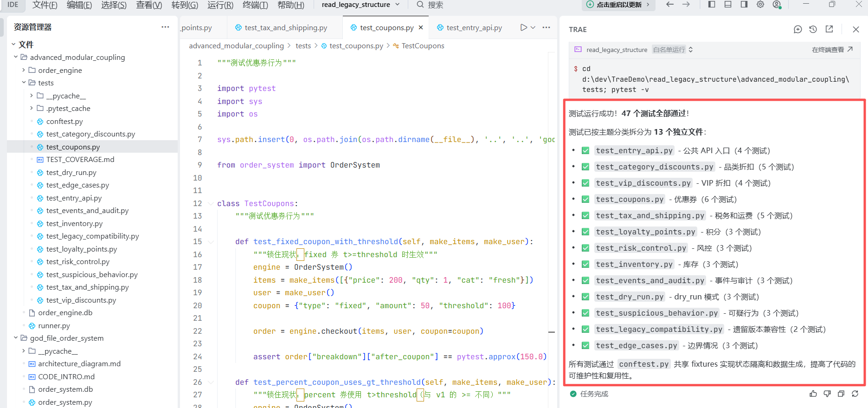This screenshot has width=868, height=408.
Task: Open the 运行(R) menu
Action: pos(220,5)
